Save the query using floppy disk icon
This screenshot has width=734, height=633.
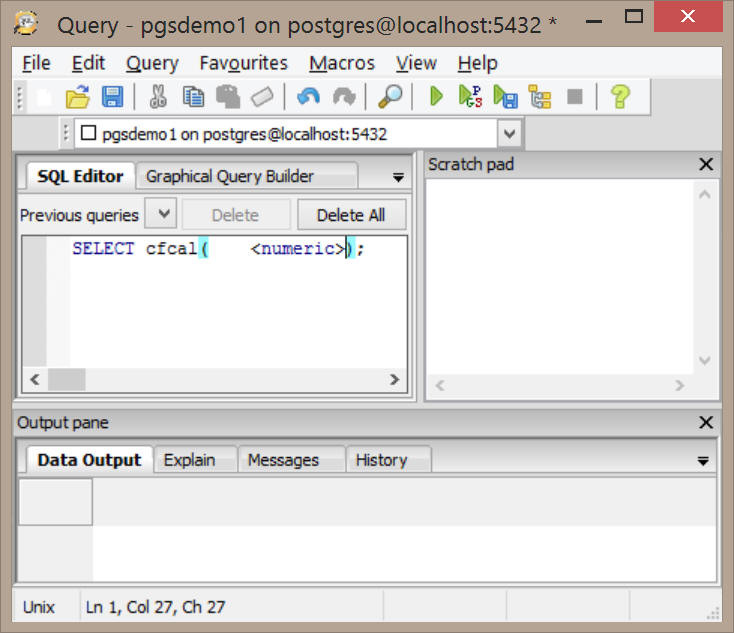(x=112, y=97)
